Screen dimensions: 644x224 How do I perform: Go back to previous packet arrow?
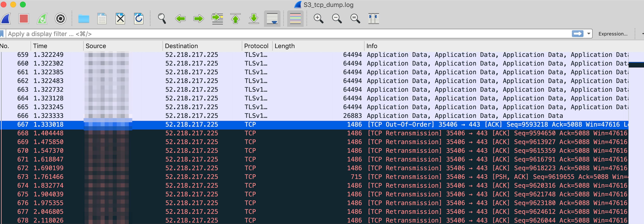pos(180,19)
